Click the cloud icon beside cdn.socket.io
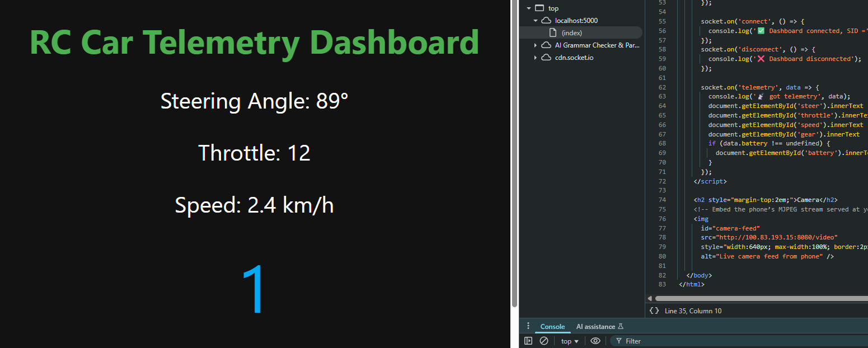868x348 pixels. click(546, 58)
